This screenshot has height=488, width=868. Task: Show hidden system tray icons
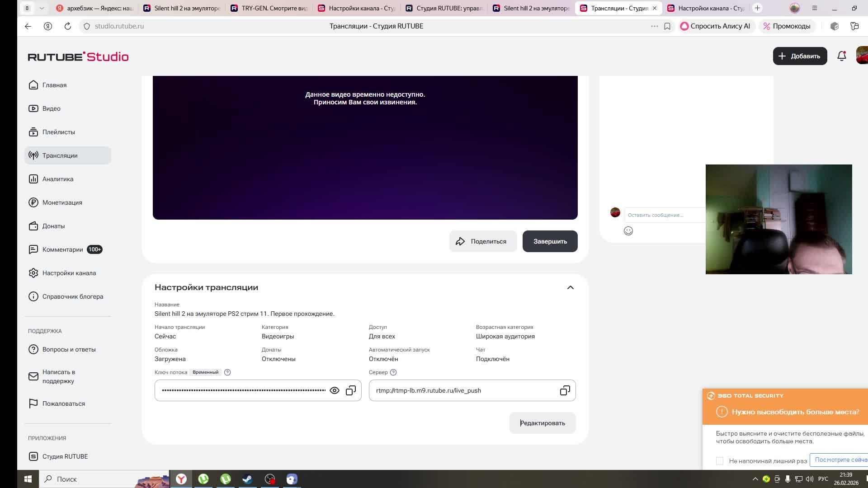click(x=755, y=479)
